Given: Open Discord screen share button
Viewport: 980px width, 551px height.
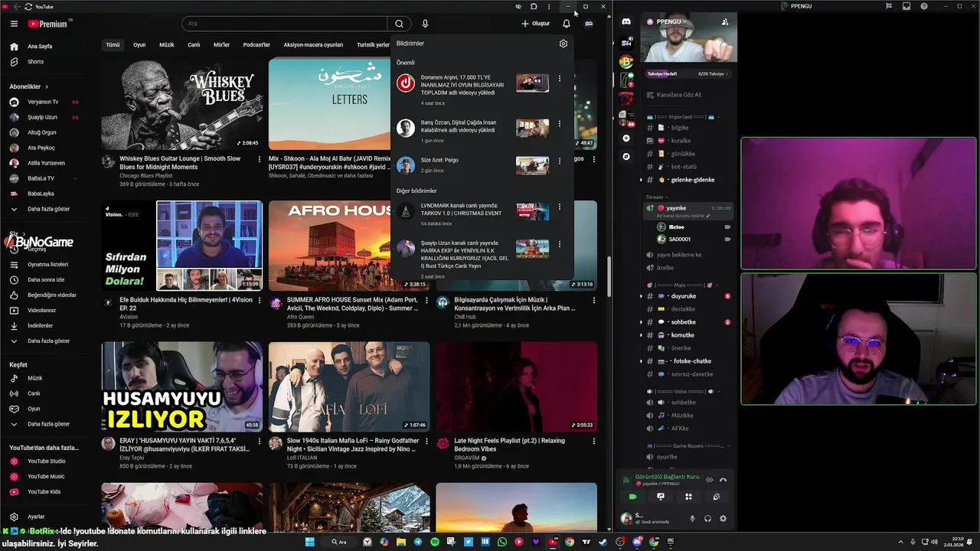Looking at the screenshot, I should point(661,497).
